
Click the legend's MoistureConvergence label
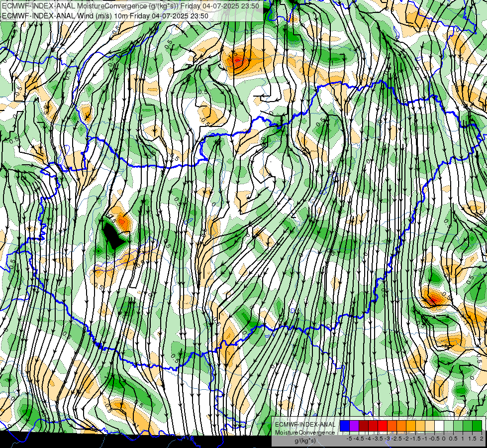point(305,433)
